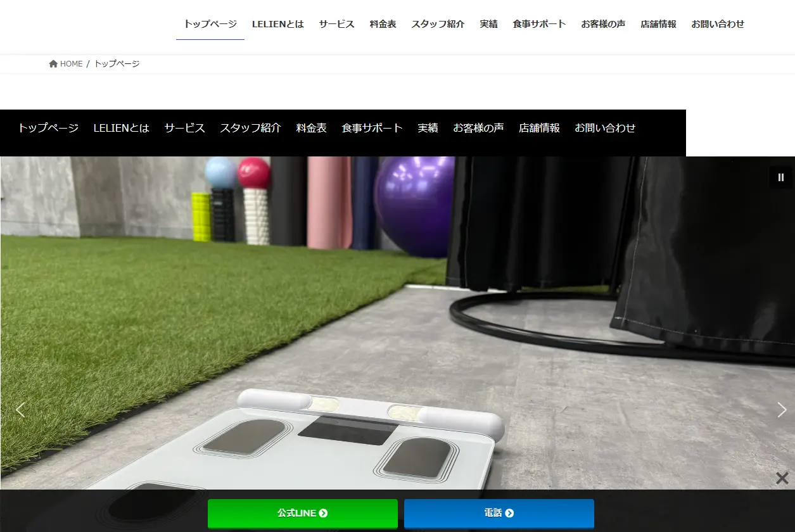Open 料金表 in the top white menu
The height and width of the screenshot is (532, 795).
[x=383, y=24]
